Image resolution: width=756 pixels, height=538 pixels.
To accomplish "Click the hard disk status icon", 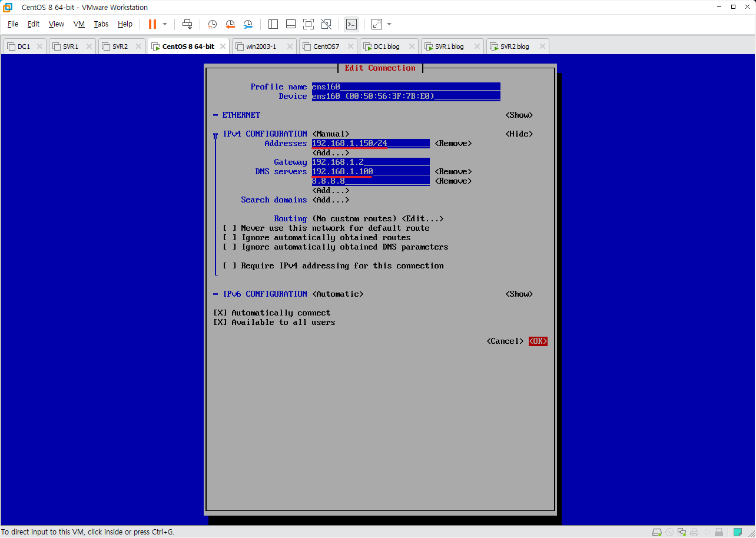I will [657, 532].
